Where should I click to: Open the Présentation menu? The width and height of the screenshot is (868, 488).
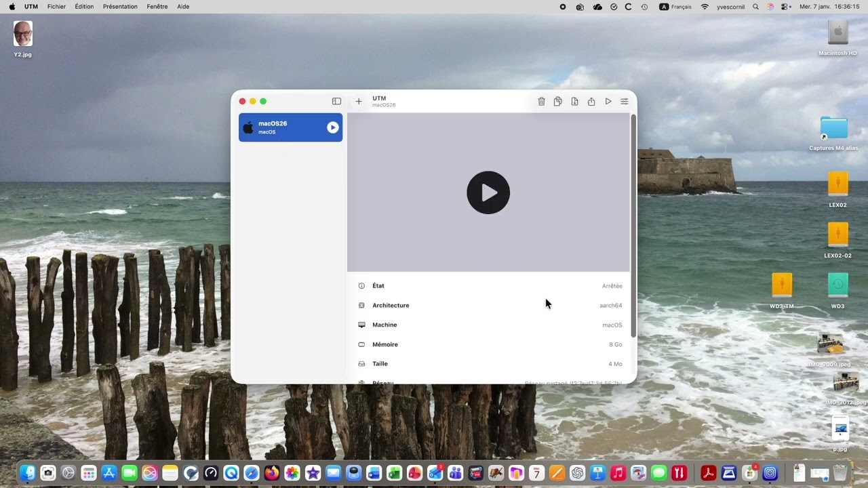[120, 7]
